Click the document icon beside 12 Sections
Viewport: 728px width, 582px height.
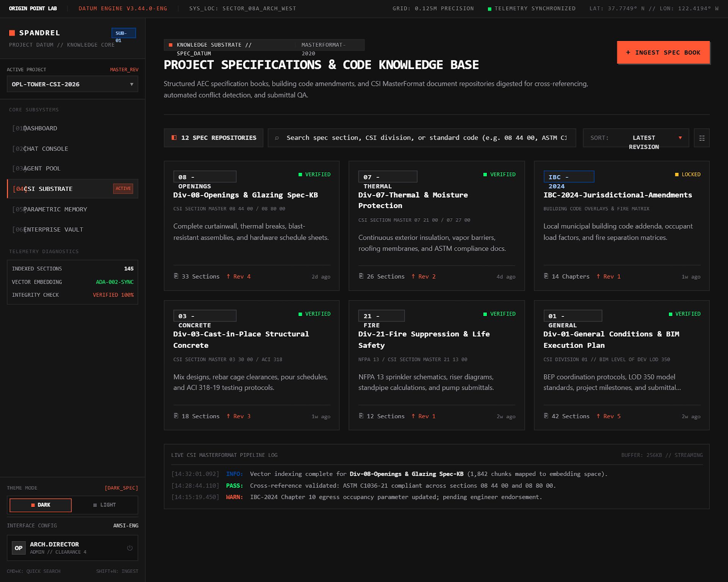coord(361,416)
